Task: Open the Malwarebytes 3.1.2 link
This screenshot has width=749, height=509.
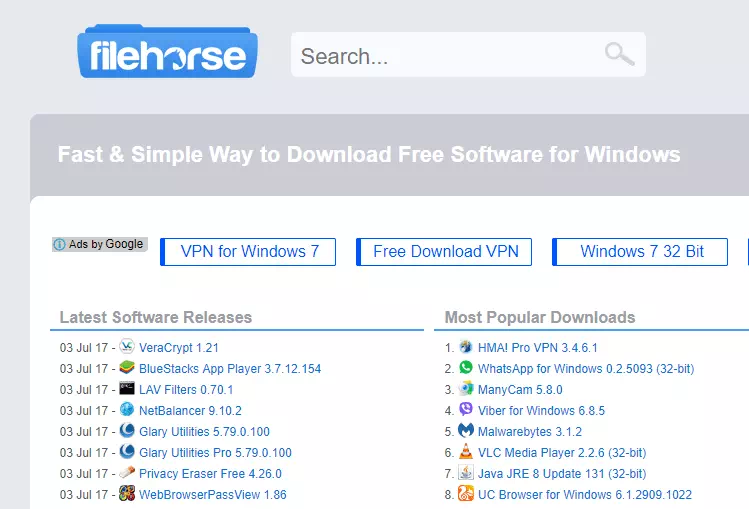Action: point(530,432)
